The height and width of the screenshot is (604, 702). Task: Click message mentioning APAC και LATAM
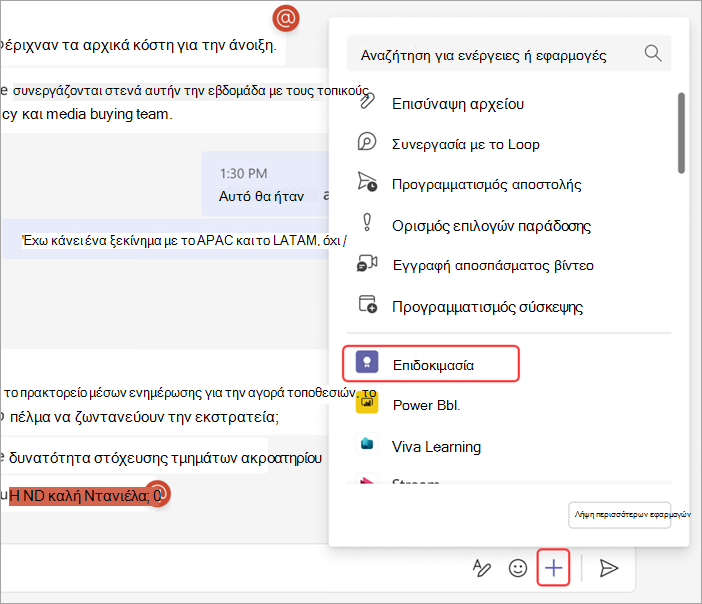tap(166, 240)
